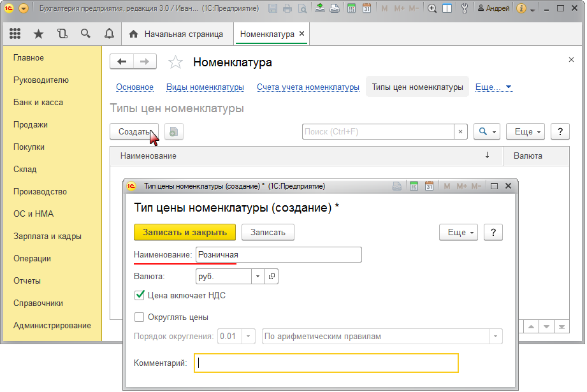Open Банк и касса section

(x=38, y=102)
